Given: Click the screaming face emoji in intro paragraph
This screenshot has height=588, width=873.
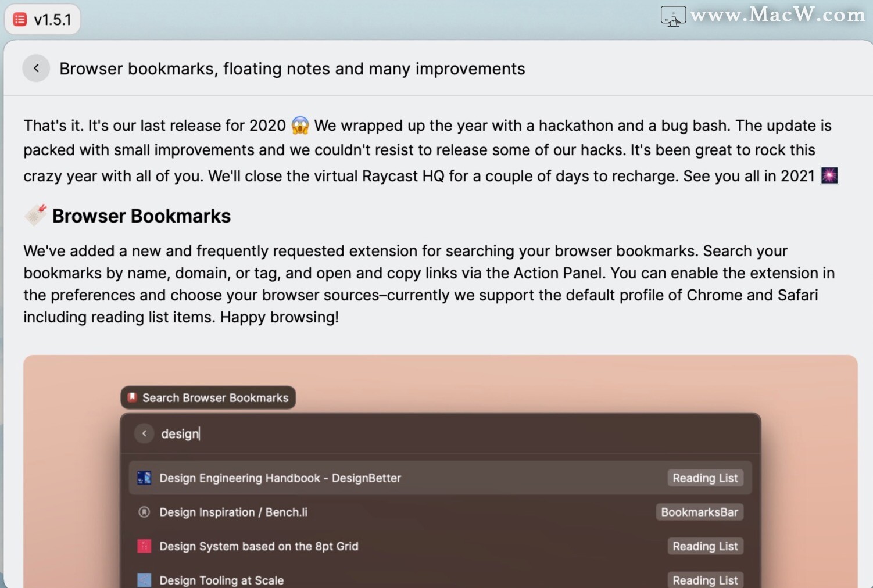Looking at the screenshot, I should pyautogui.click(x=300, y=126).
